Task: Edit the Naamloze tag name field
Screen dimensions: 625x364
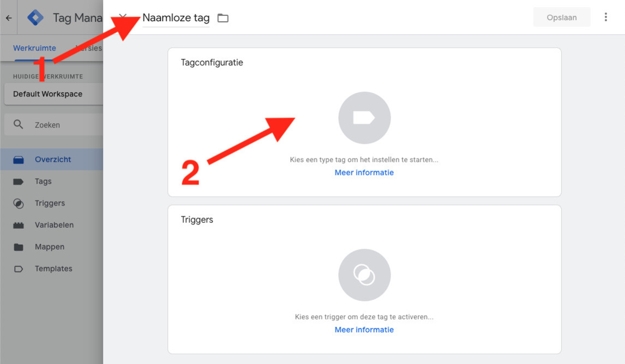Action: [x=176, y=19]
